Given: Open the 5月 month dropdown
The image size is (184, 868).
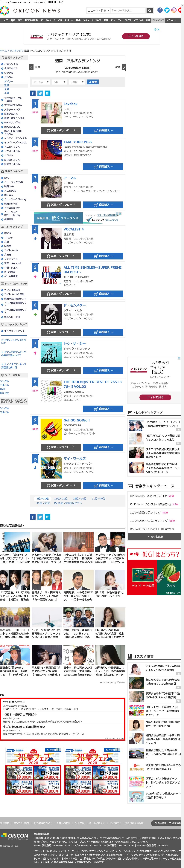Looking at the screenshot, I should pyautogui.click(x=60, y=82).
